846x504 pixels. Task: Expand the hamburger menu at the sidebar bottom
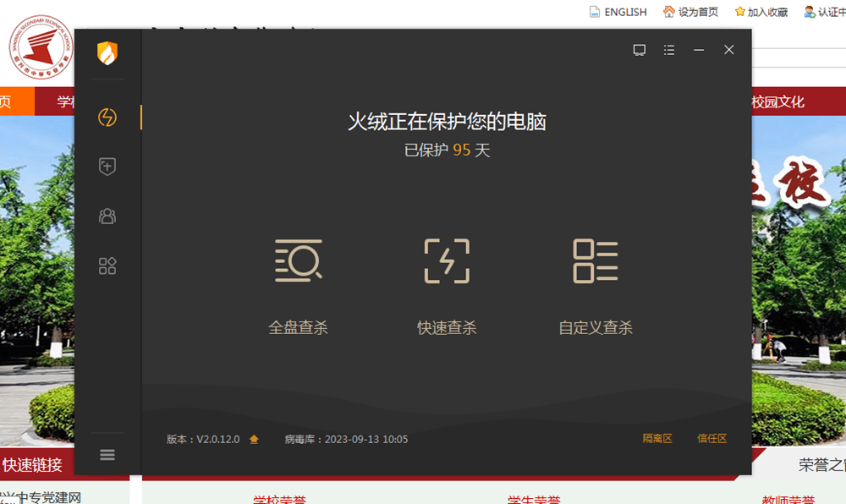pos(107,454)
